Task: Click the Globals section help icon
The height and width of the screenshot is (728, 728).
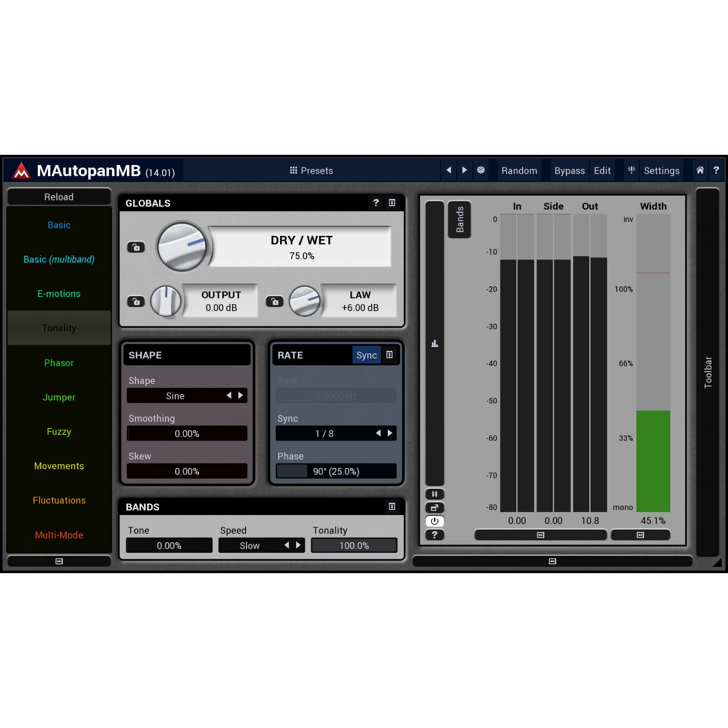Action: pyautogui.click(x=376, y=203)
